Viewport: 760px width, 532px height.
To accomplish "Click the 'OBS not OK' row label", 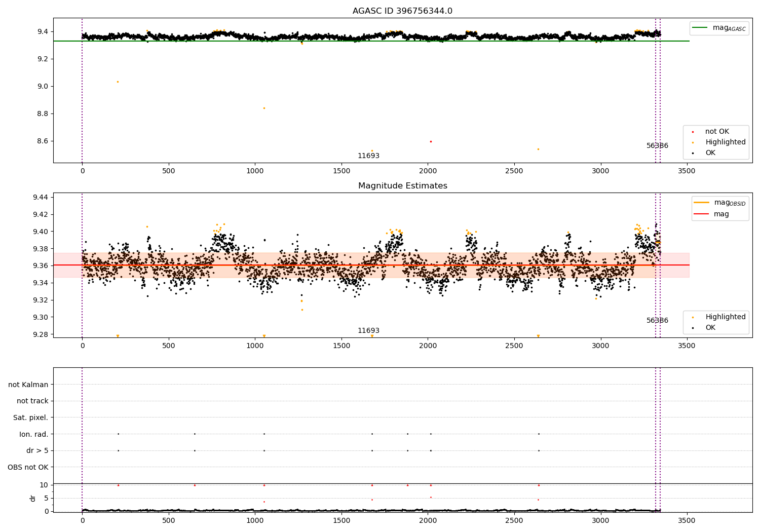I will coord(28,467).
